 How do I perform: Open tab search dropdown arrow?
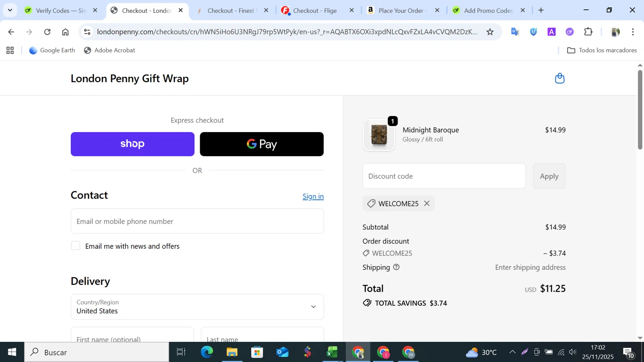10,10
